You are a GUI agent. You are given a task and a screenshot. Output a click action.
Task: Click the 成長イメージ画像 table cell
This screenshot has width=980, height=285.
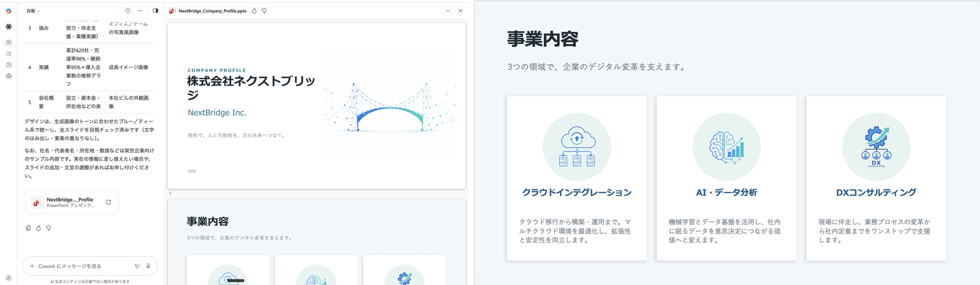[x=129, y=67]
